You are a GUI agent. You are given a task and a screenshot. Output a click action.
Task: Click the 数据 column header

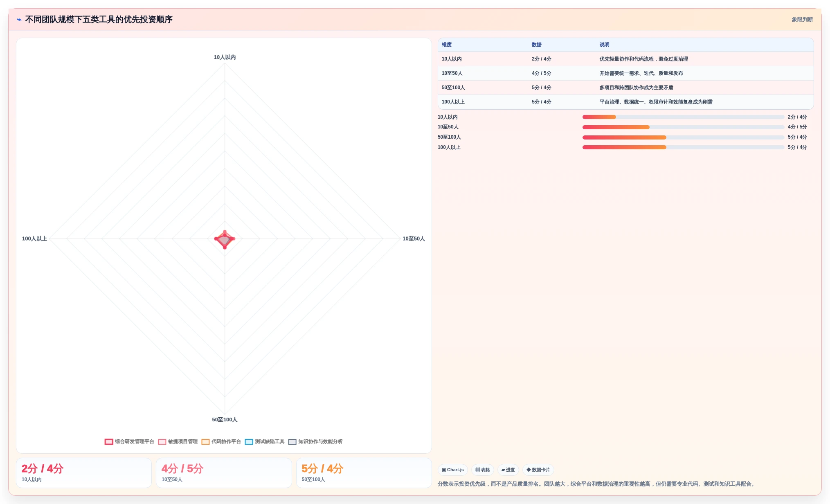coord(537,45)
